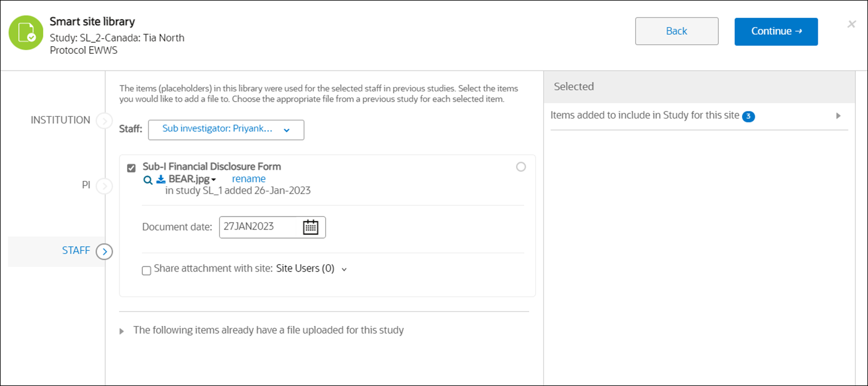This screenshot has height=386, width=868.
Task: Open the calendar date picker icon
Action: click(311, 227)
